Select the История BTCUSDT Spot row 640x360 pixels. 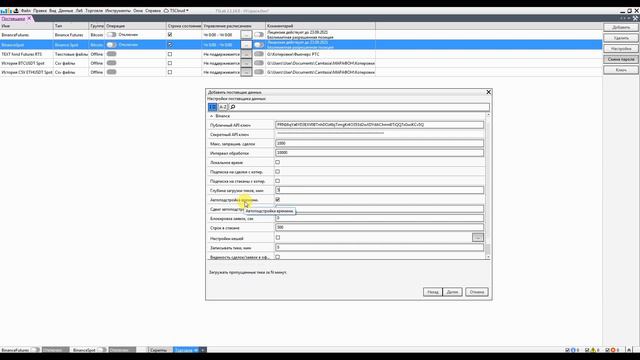[x=188, y=63]
